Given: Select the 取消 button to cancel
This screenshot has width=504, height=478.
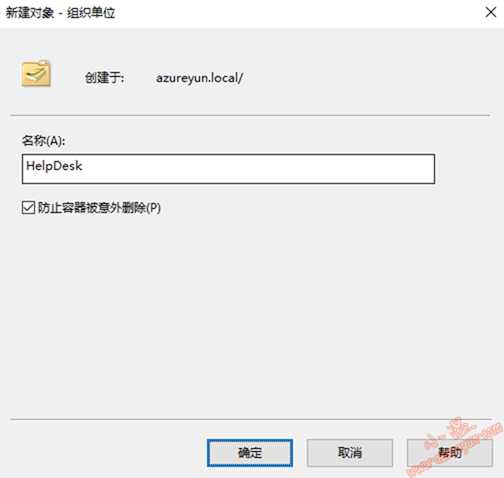Looking at the screenshot, I should (x=350, y=453).
